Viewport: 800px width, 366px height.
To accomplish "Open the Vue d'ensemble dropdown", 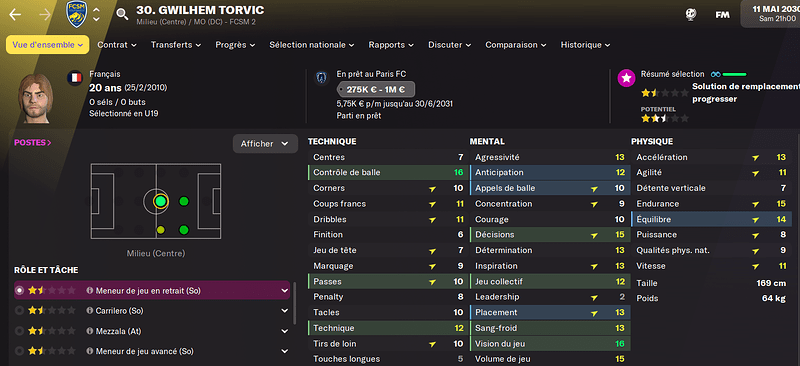I will [x=47, y=45].
